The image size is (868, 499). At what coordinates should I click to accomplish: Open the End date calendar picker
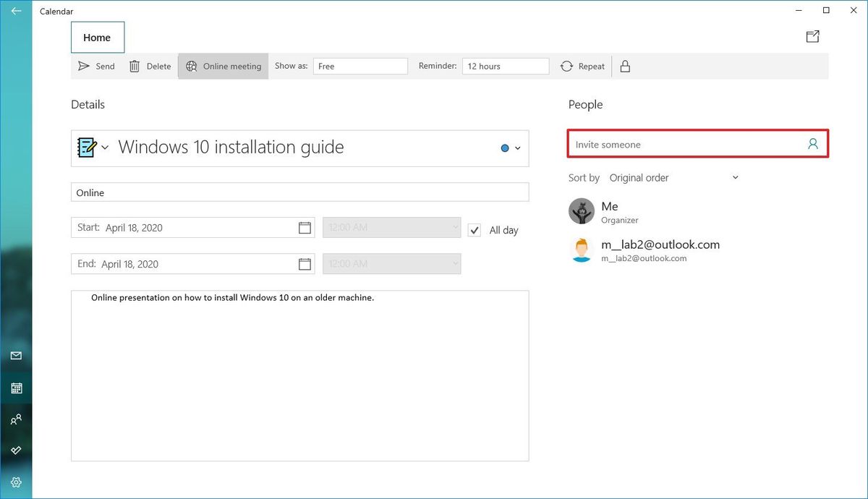[305, 264]
